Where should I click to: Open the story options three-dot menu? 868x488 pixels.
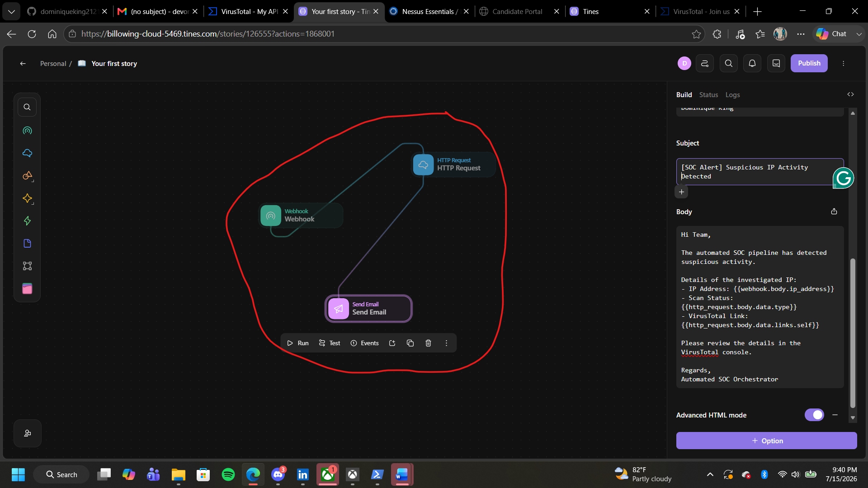tap(843, 63)
